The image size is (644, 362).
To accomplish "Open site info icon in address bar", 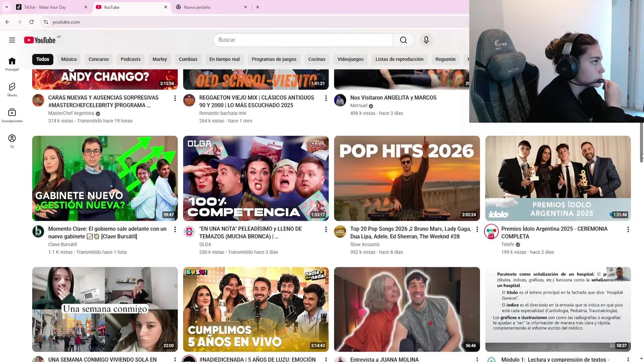I will (46, 22).
